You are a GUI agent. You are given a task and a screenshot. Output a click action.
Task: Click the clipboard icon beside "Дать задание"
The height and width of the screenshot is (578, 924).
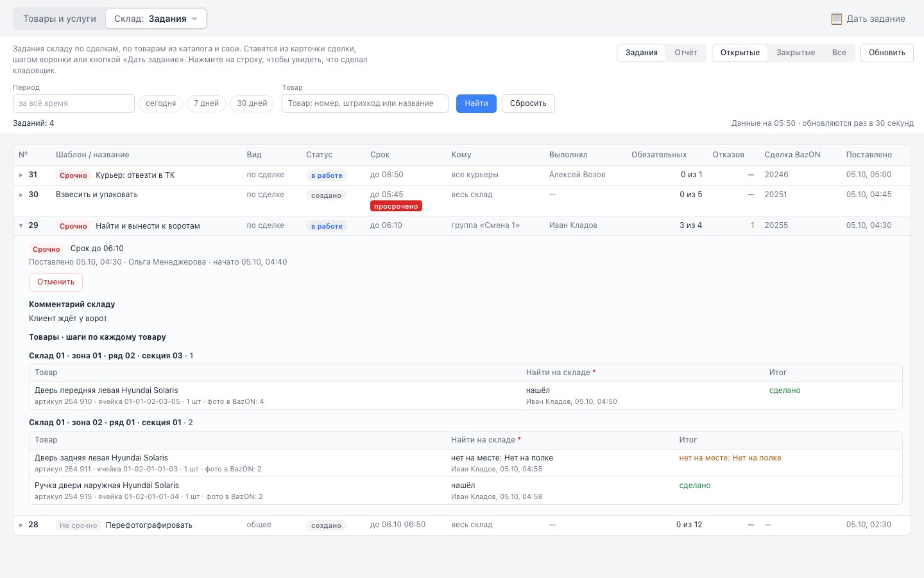pos(836,19)
